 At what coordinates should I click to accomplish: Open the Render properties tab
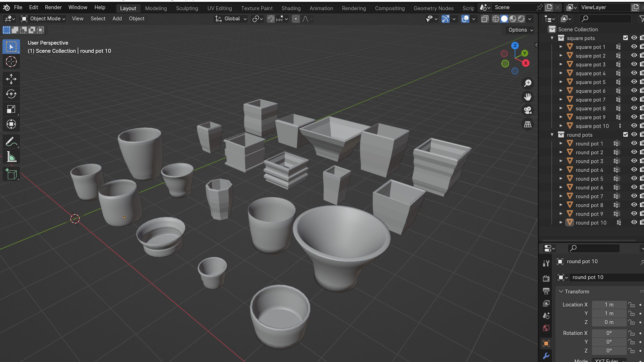(546, 278)
